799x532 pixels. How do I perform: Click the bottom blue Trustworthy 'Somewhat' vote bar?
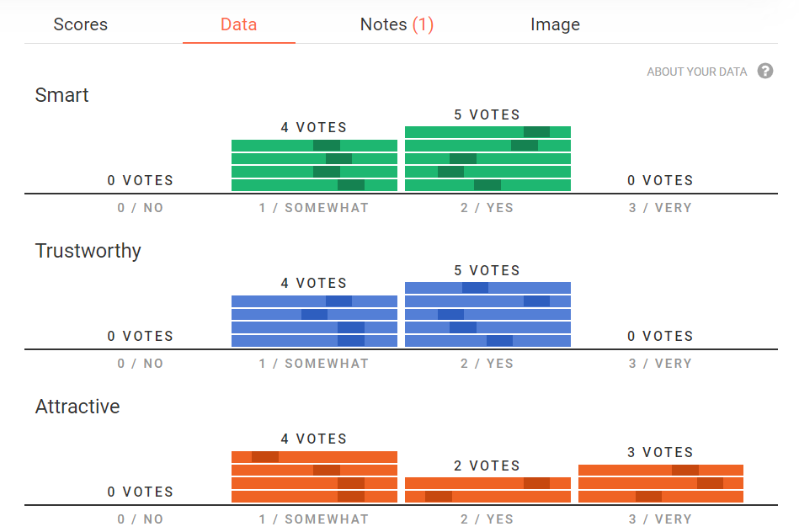tap(314, 341)
